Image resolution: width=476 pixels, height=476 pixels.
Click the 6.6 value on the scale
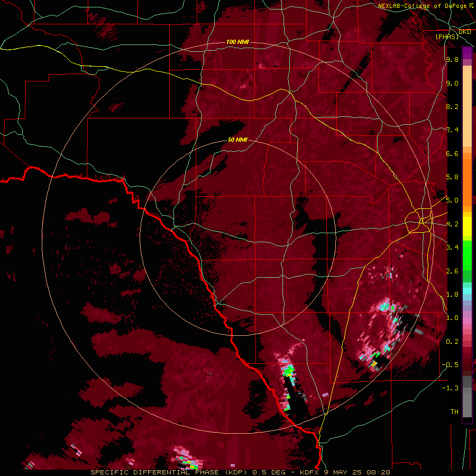(x=452, y=153)
